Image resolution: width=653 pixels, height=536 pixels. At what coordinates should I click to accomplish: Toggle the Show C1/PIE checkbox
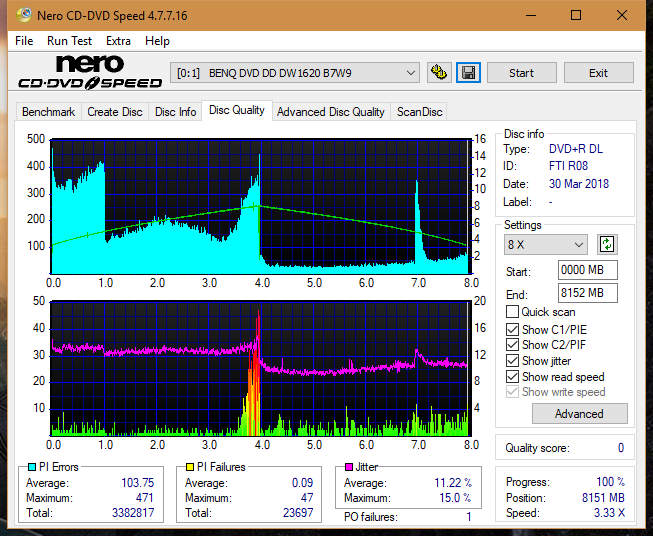point(512,329)
